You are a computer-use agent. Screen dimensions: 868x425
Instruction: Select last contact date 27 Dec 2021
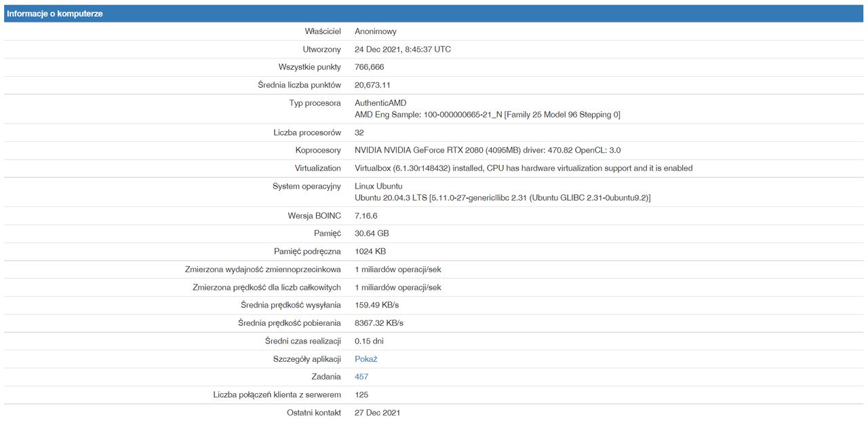[x=377, y=413]
